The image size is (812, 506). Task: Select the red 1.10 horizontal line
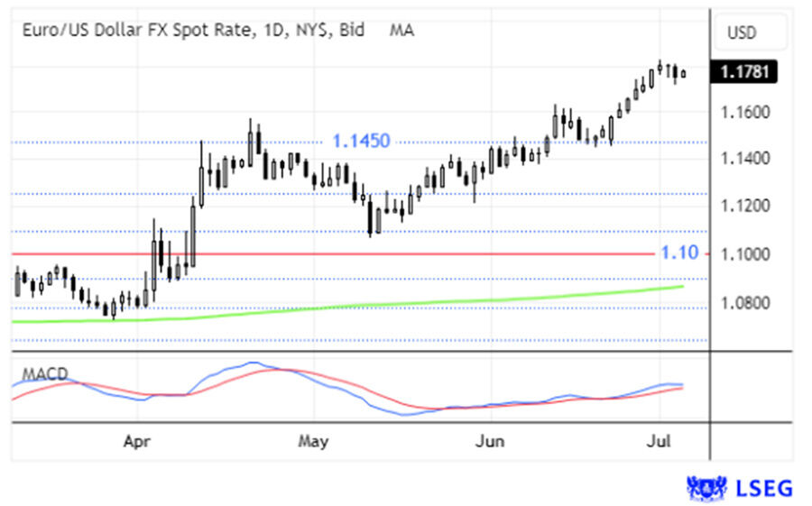(333, 253)
